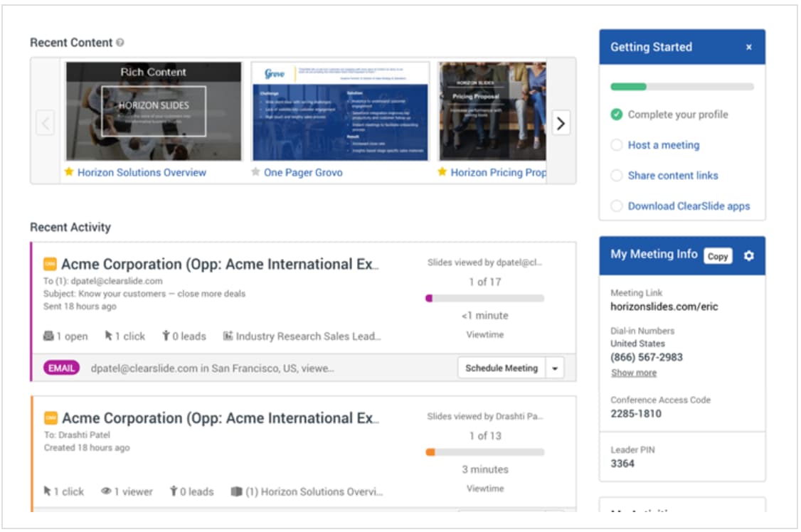Image resolution: width=801 pixels, height=532 pixels.
Task: Open second Acme Corporation activity title
Action: (221, 418)
